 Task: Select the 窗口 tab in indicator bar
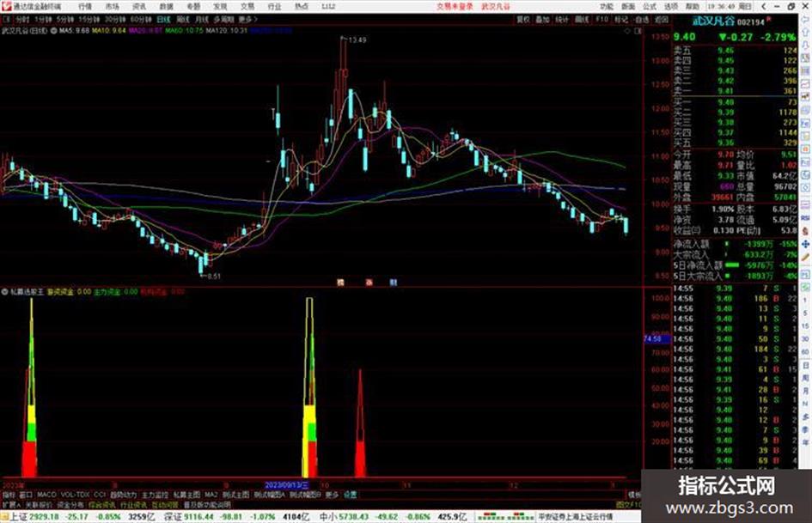pos(26,495)
